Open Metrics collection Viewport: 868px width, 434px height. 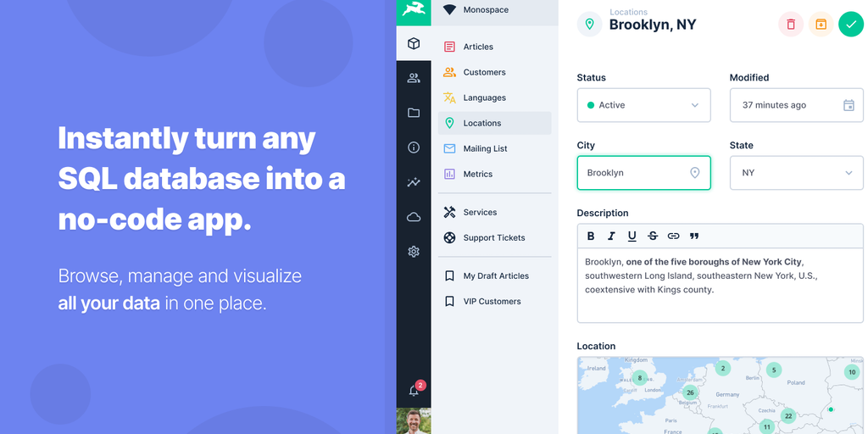point(494,175)
